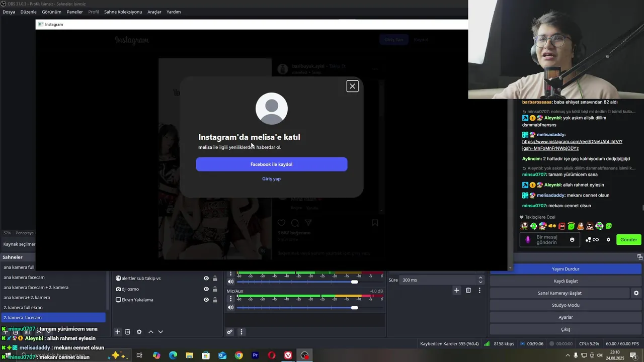
Task: Move source down arrow in Sources toolbar
Action: (x=160, y=332)
